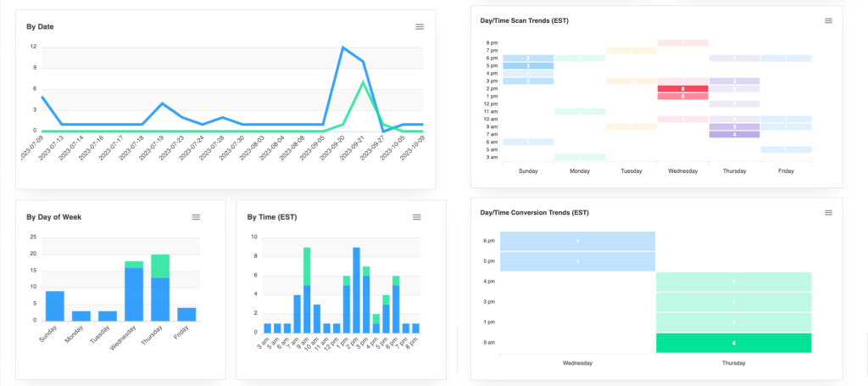Select the Friday bar in By Day of Week
The height and width of the screenshot is (386, 868).
[186, 314]
